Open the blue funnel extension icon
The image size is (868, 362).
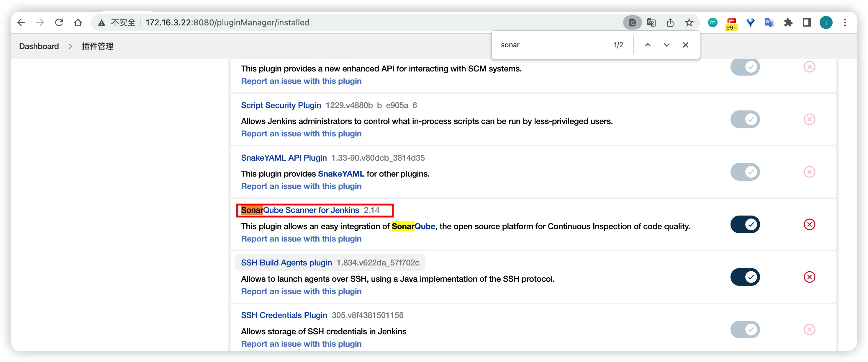coord(750,23)
